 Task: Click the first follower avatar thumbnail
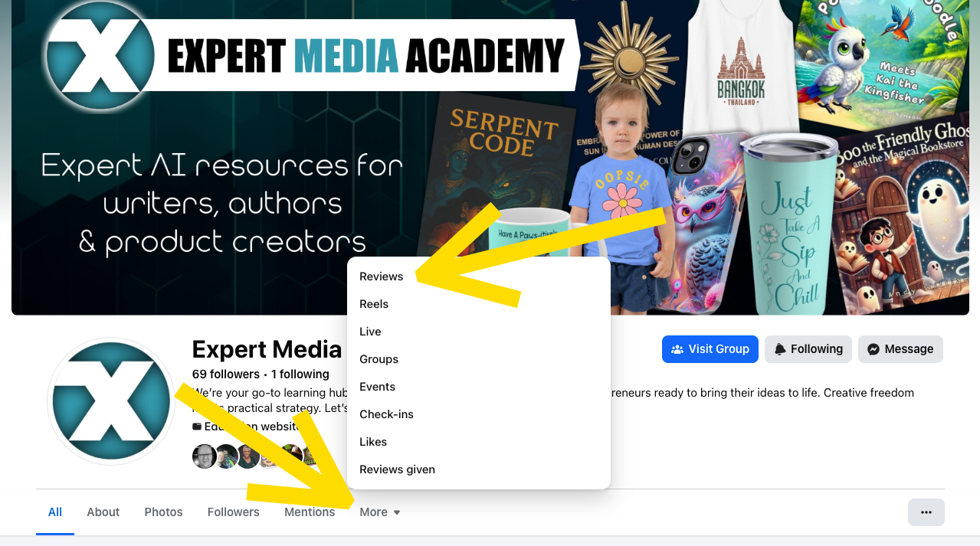click(204, 456)
